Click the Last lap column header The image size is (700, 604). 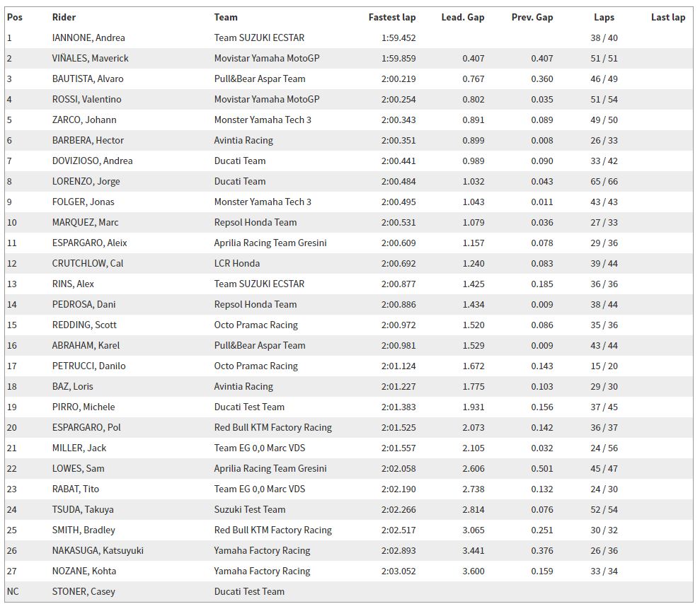click(x=668, y=18)
